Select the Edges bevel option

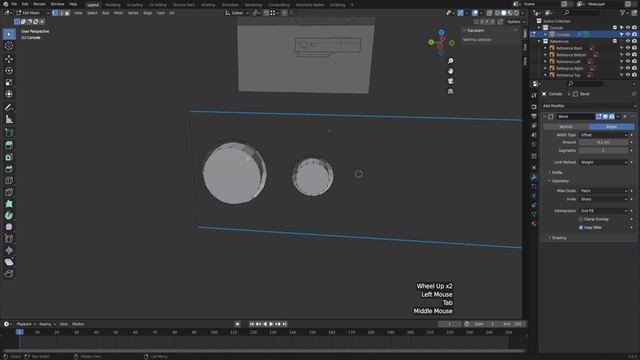tap(611, 127)
